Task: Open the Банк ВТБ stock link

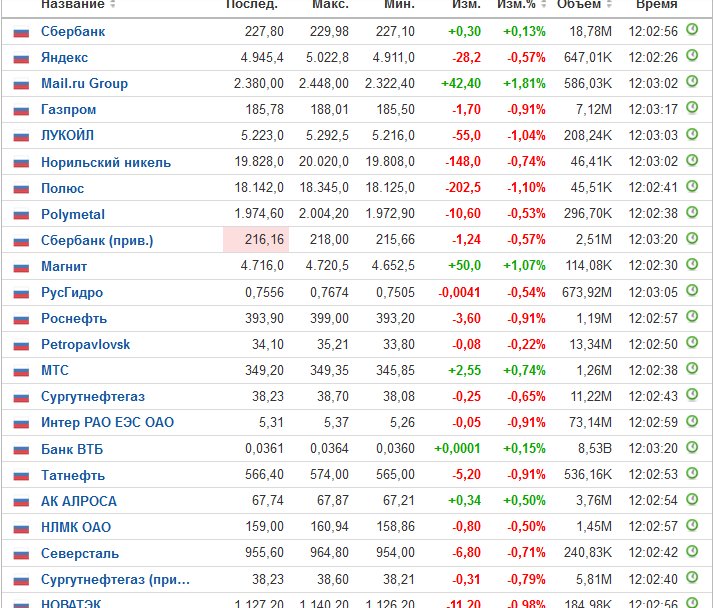Action: tap(72, 449)
